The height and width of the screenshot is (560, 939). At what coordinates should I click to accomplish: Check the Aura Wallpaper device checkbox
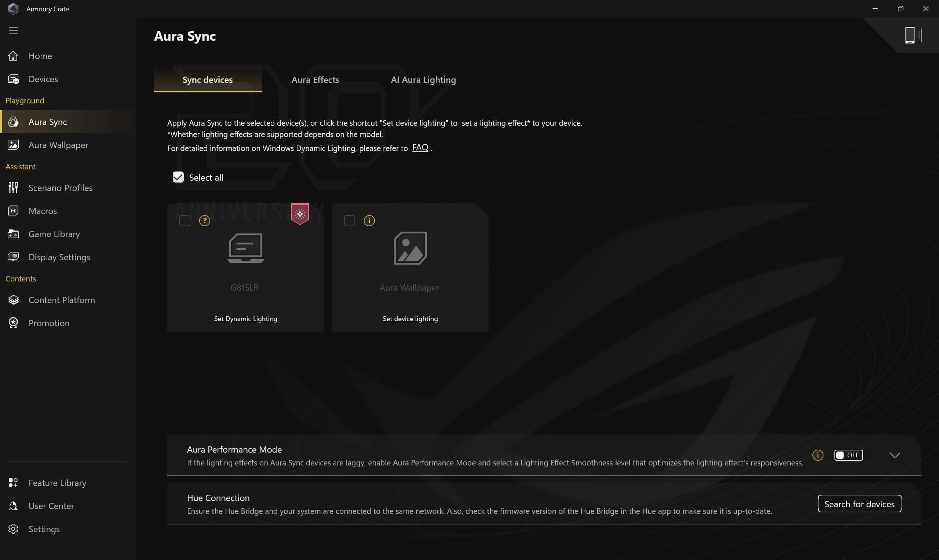[350, 220]
